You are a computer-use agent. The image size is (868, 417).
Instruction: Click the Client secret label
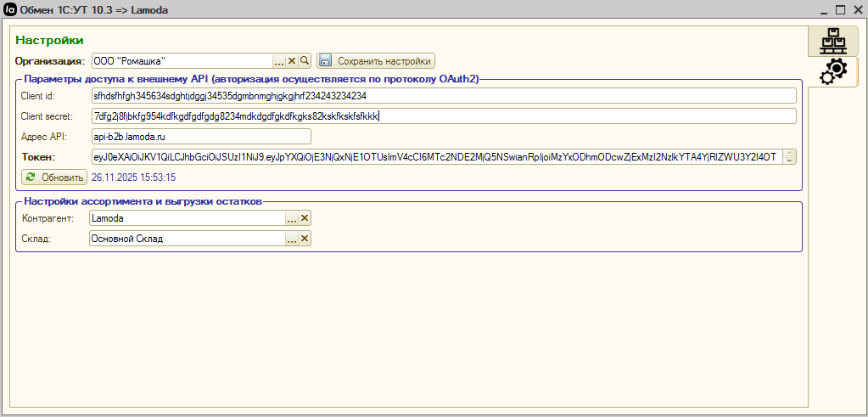[47, 116]
